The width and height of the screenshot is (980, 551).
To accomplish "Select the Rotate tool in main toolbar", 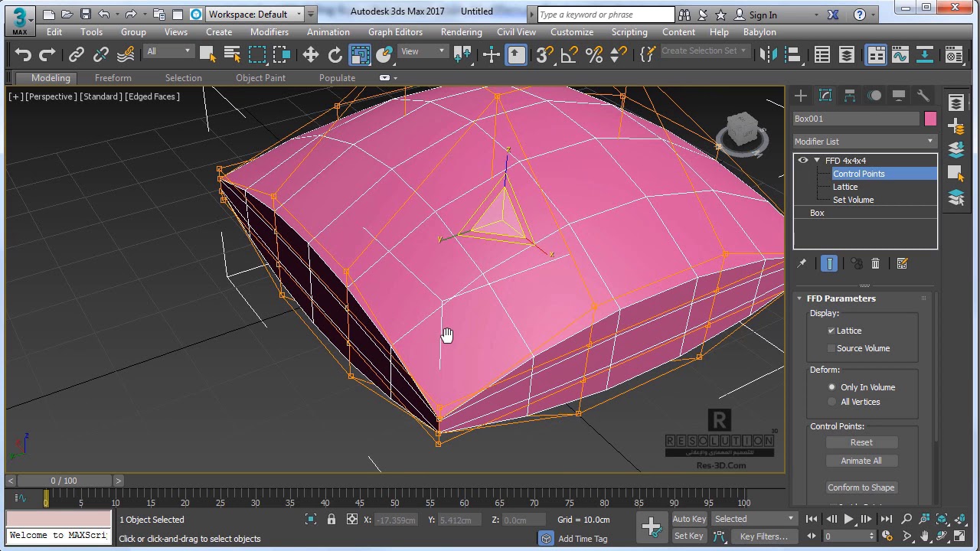I will tap(335, 54).
